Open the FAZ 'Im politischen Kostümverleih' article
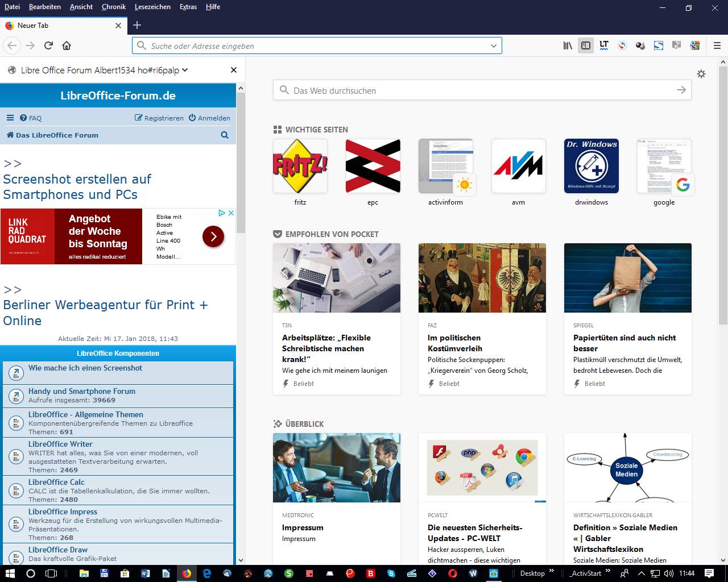This screenshot has height=582, width=728. (482, 319)
